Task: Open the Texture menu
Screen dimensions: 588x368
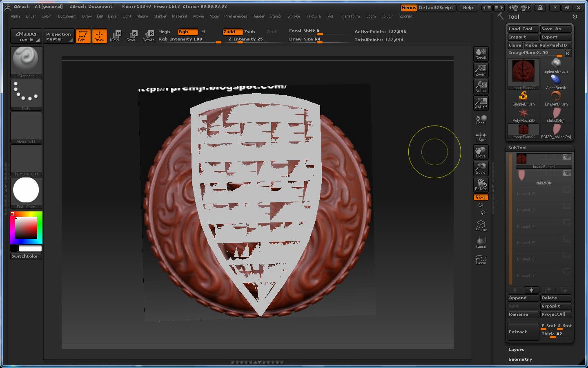Action: point(313,16)
